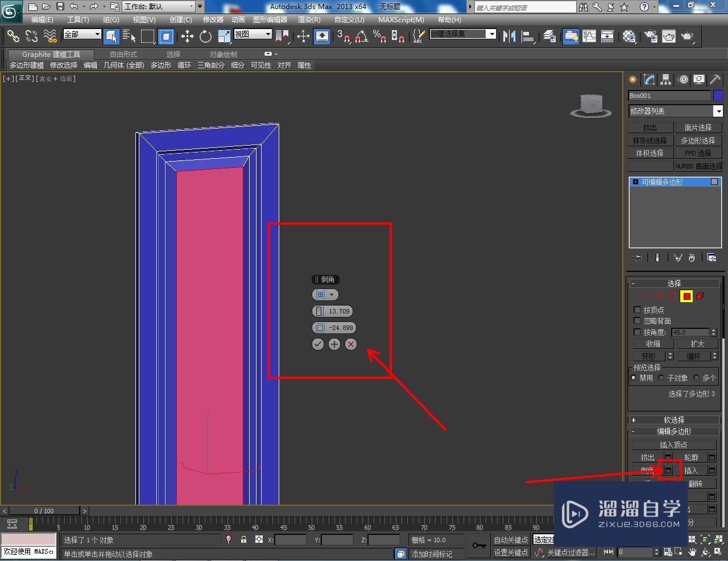The image size is (728, 561).
Task: Activate the Select Object tool
Action: (111, 36)
